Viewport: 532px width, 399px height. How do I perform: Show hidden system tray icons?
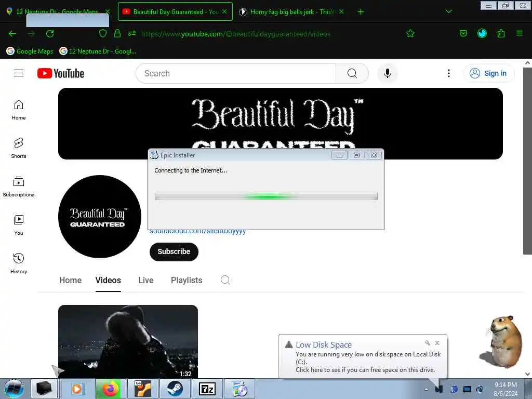coord(426,389)
